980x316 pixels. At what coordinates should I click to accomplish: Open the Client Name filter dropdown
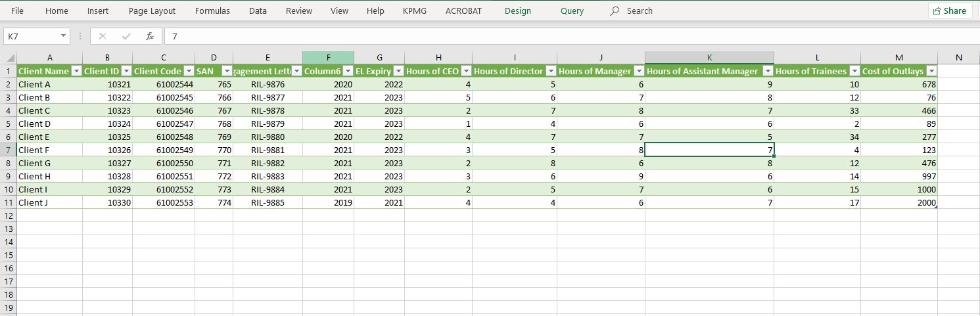pyautogui.click(x=76, y=71)
